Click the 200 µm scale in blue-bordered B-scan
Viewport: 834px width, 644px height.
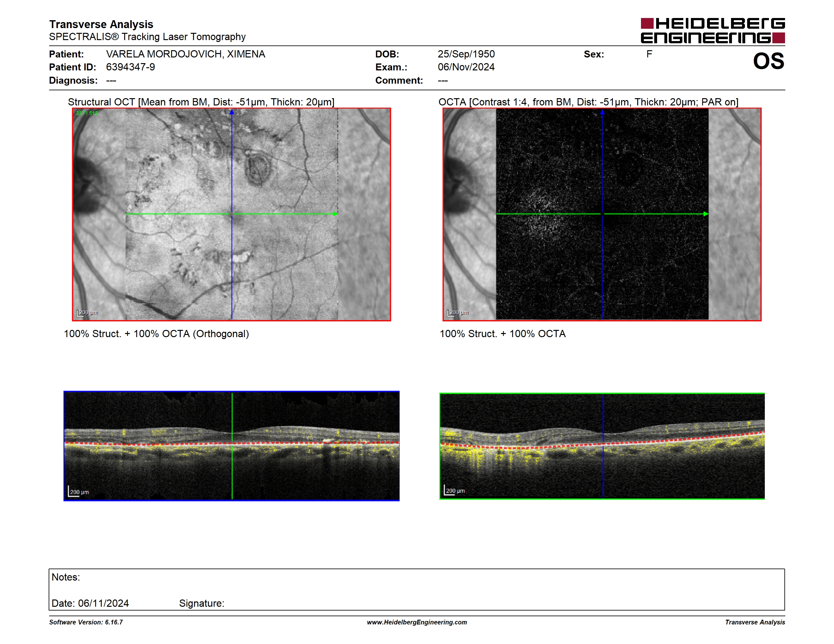79,492
